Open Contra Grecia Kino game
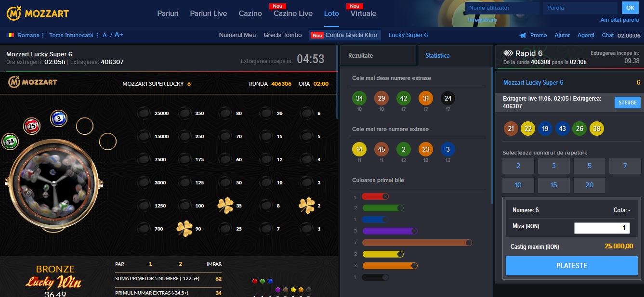The height and width of the screenshot is (297, 644). tap(345, 35)
